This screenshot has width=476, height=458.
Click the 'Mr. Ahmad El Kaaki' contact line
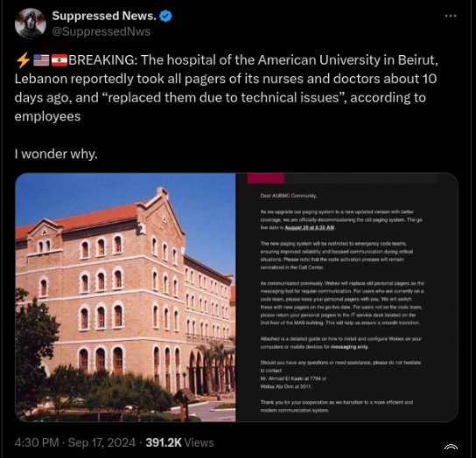[x=293, y=378]
